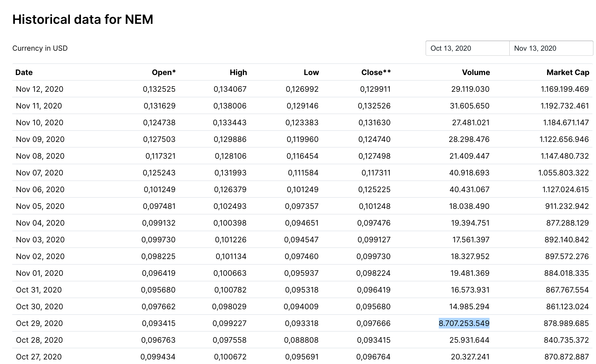Click high value 0,100782
Viewport: 596px width, 364px height.
(230, 290)
